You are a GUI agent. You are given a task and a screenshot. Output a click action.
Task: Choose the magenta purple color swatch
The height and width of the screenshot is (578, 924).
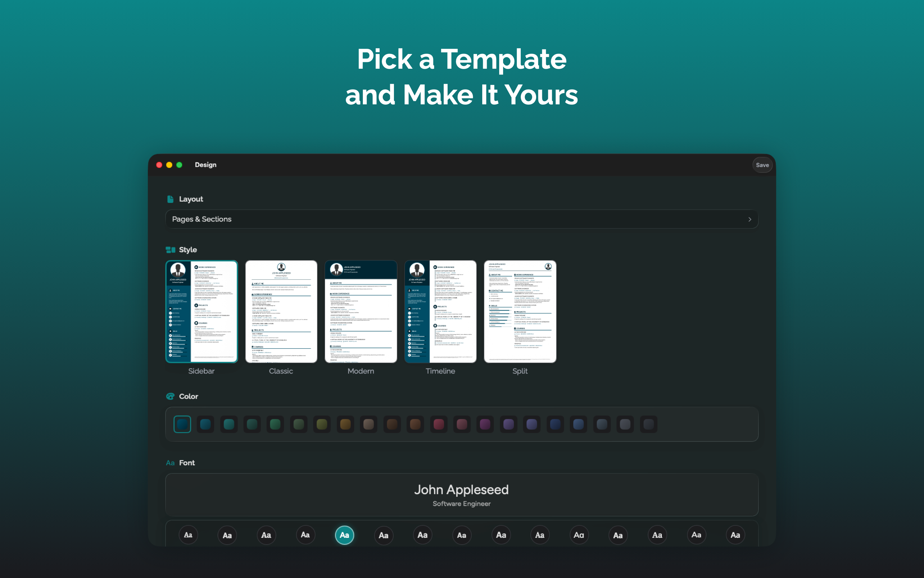(485, 424)
